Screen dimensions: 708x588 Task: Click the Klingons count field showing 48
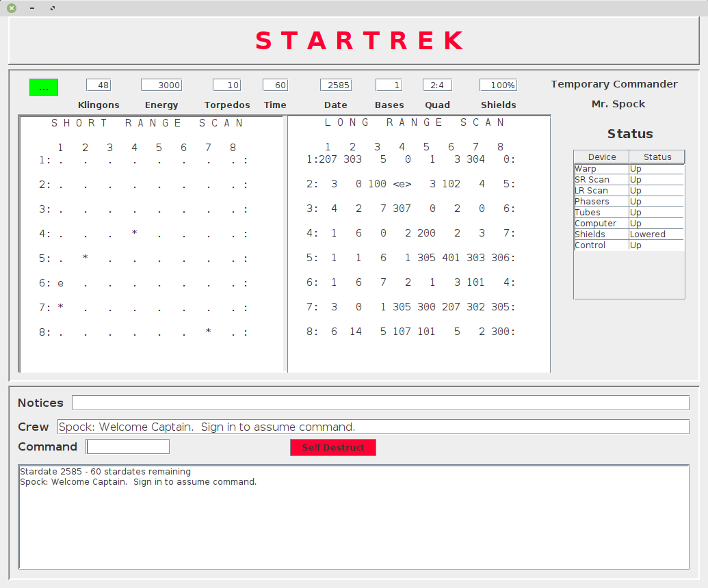click(x=99, y=85)
